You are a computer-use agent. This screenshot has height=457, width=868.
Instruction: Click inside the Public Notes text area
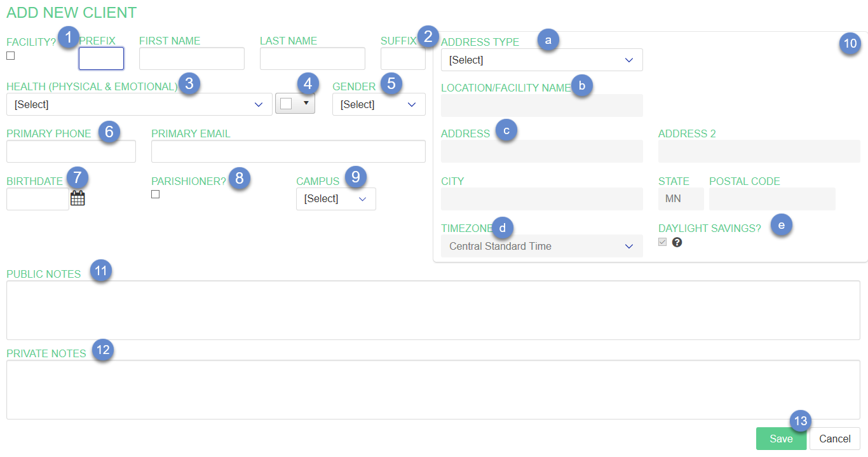coord(433,310)
